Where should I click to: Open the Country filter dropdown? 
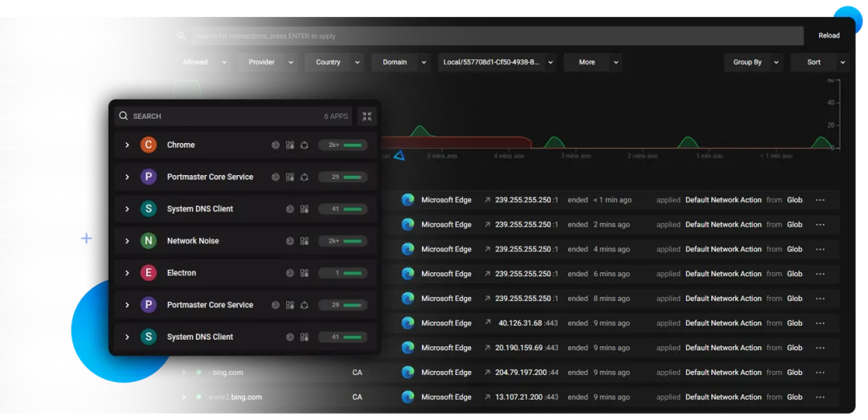[x=334, y=62]
